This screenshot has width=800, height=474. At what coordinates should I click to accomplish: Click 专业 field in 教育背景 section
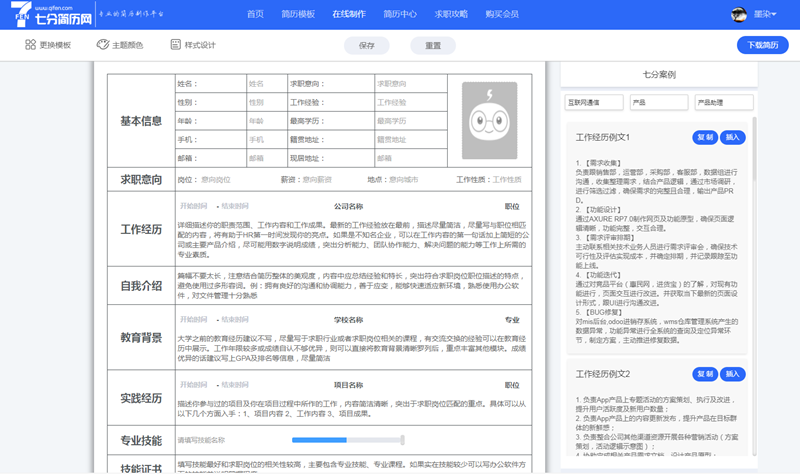(512, 320)
